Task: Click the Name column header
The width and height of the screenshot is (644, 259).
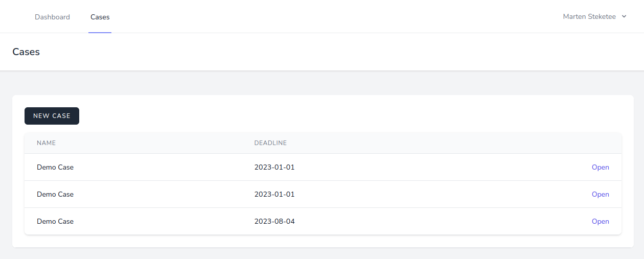Action: coord(46,143)
